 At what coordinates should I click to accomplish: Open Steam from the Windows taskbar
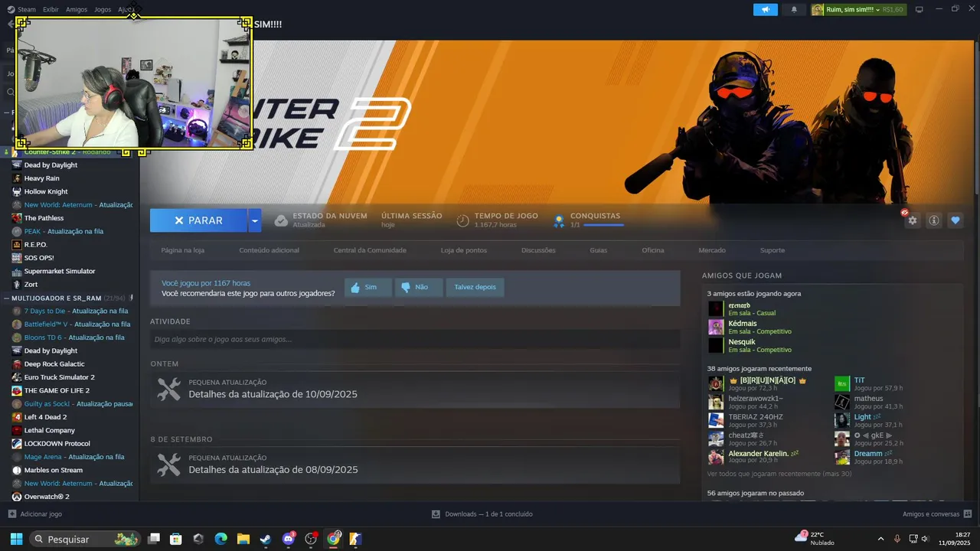tap(266, 539)
